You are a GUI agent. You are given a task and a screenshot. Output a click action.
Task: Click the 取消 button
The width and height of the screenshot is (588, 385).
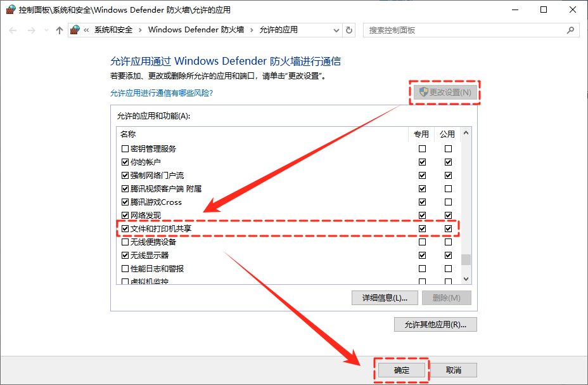(x=454, y=370)
